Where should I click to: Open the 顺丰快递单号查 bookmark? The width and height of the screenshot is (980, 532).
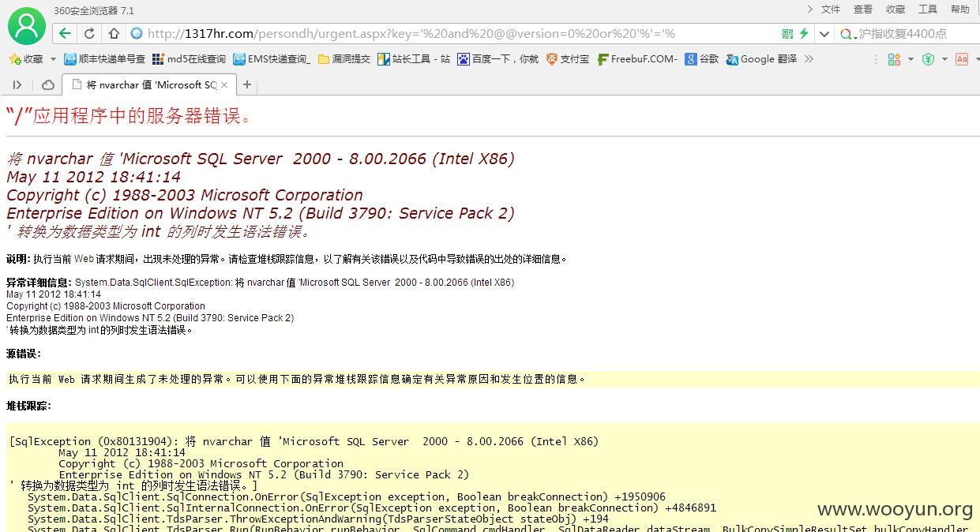[x=105, y=59]
